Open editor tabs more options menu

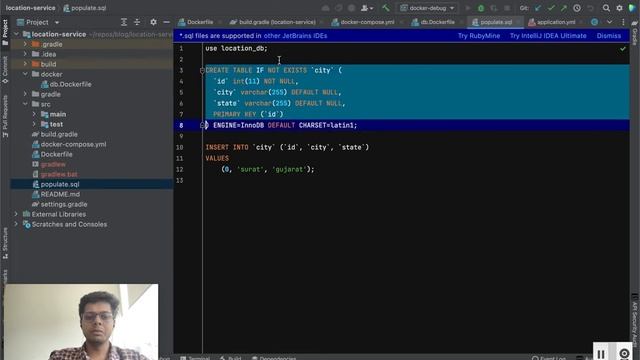(623, 22)
